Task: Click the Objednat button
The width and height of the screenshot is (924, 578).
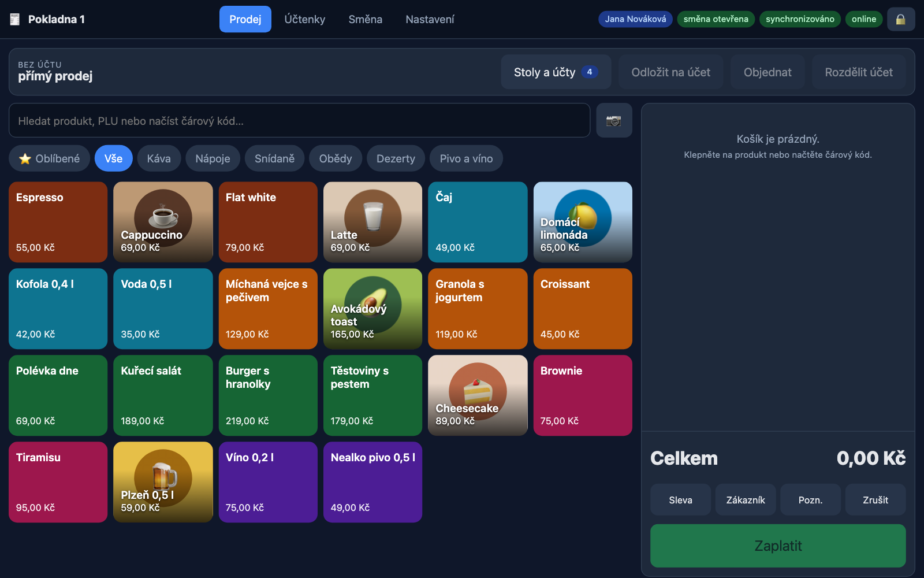Action: tap(767, 72)
